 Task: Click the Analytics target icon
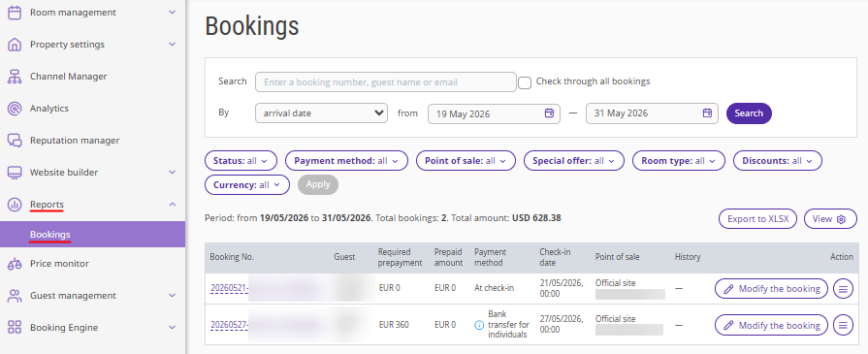tap(15, 109)
